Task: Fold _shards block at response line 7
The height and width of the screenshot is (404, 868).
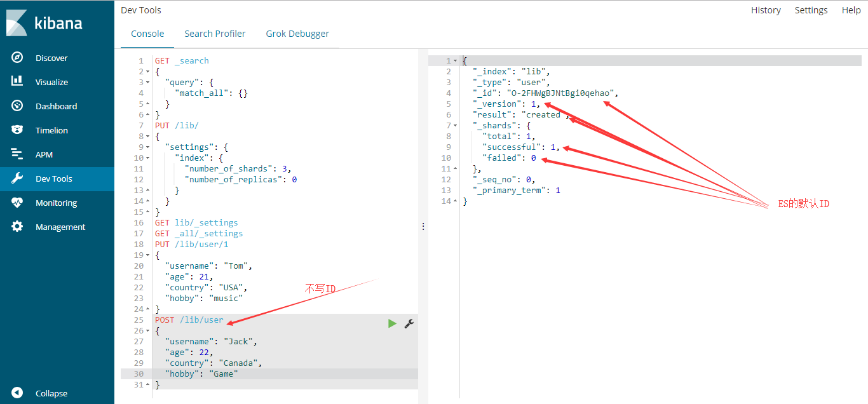Action: click(x=456, y=126)
